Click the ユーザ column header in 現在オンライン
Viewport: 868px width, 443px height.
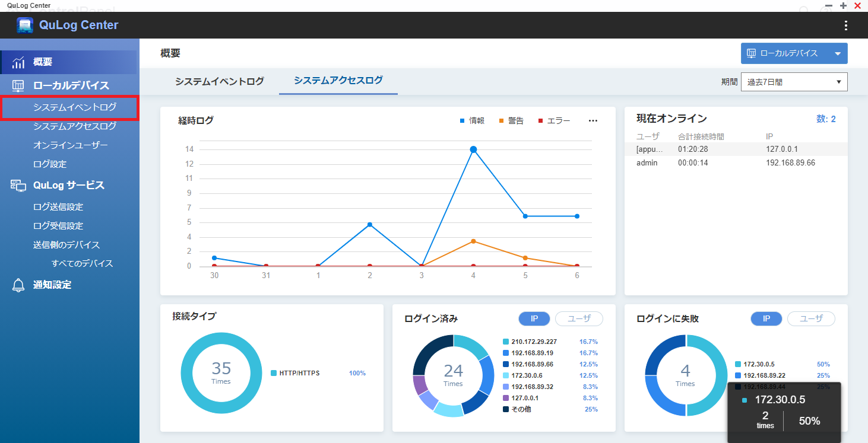pos(648,136)
